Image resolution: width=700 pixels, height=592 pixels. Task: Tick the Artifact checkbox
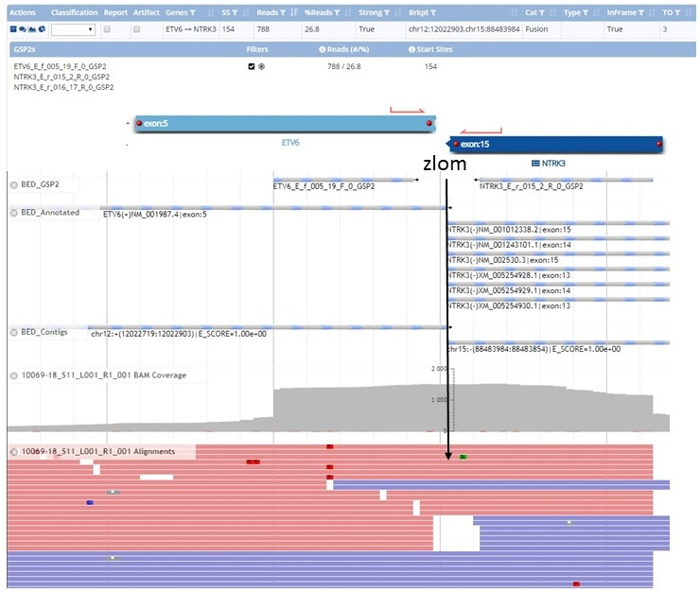click(137, 30)
